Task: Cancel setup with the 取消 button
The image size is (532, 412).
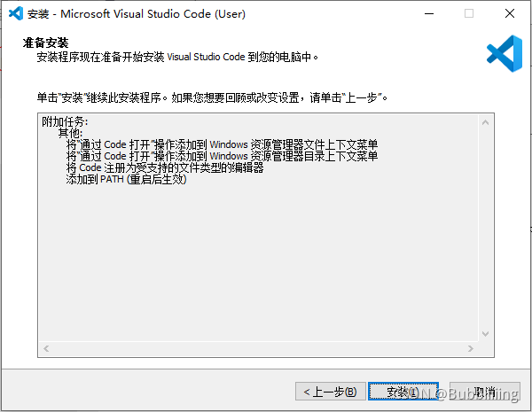Action: pyautogui.click(x=485, y=392)
